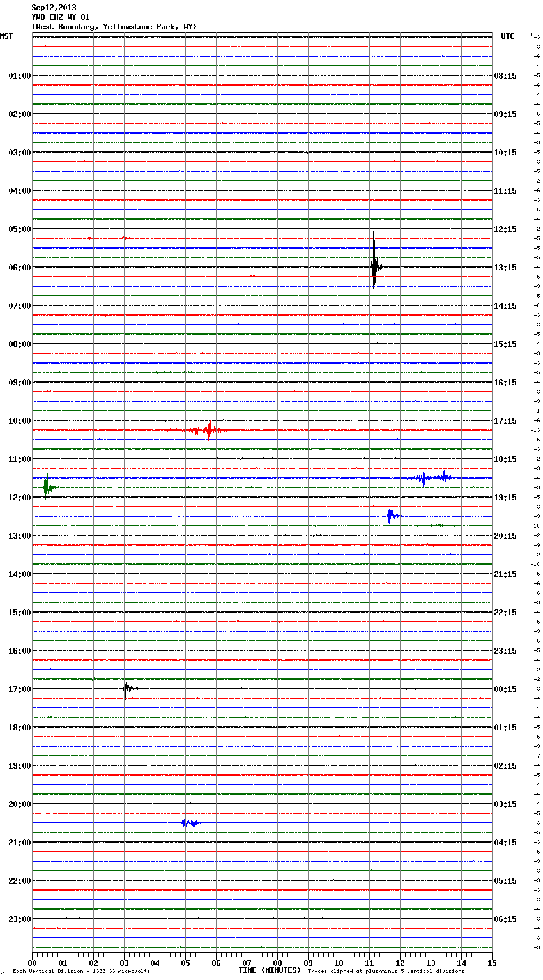The width and height of the screenshot is (543, 980).
Task: Select the 14:00 MST row label
Action: click(x=20, y=574)
